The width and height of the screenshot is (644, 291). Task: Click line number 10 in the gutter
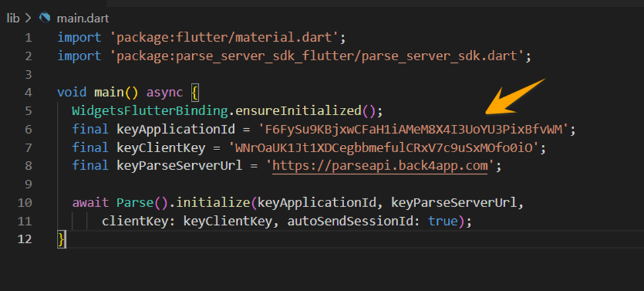tap(24, 202)
